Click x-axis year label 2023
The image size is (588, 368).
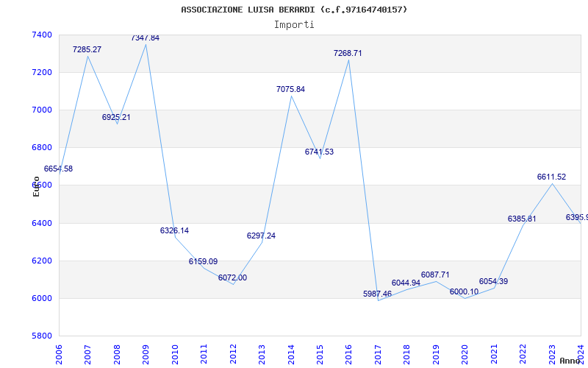pos(552,355)
